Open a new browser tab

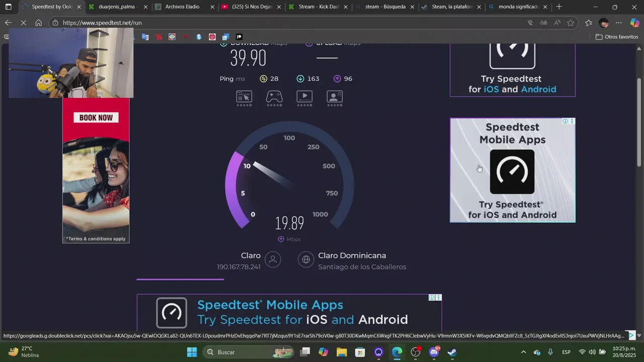(559, 7)
